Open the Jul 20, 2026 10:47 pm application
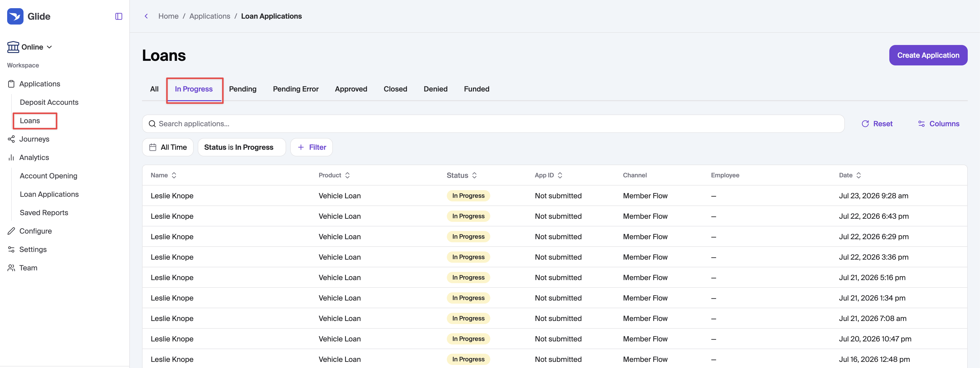This screenshot has width=980, height=368. [x=555, y=339]
